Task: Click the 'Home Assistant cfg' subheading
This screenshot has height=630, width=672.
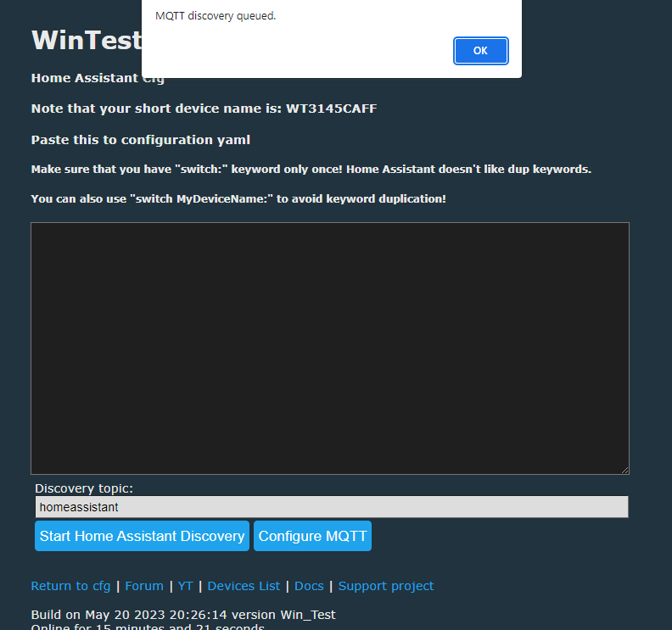Action: click(x=98, y=78)
